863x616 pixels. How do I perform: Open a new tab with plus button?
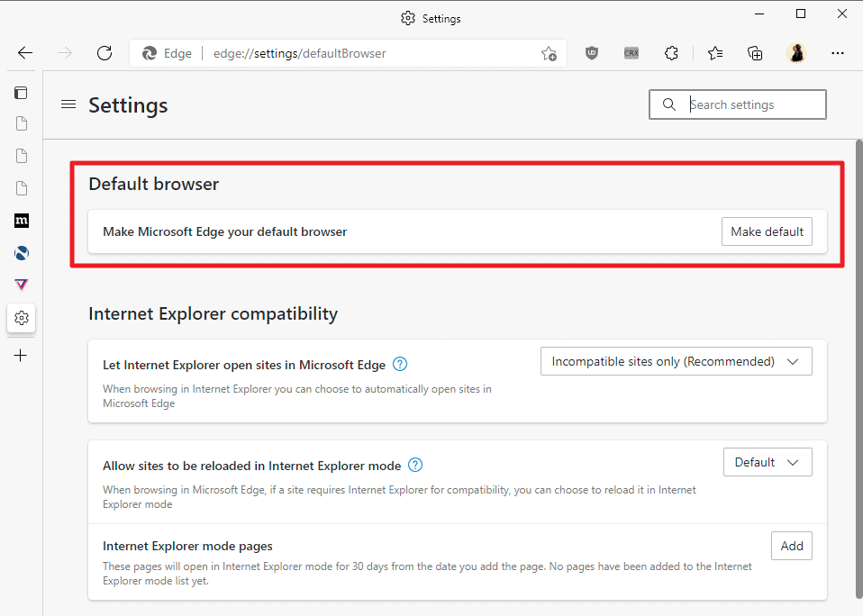pyautogui.click(x=22, y=355)
